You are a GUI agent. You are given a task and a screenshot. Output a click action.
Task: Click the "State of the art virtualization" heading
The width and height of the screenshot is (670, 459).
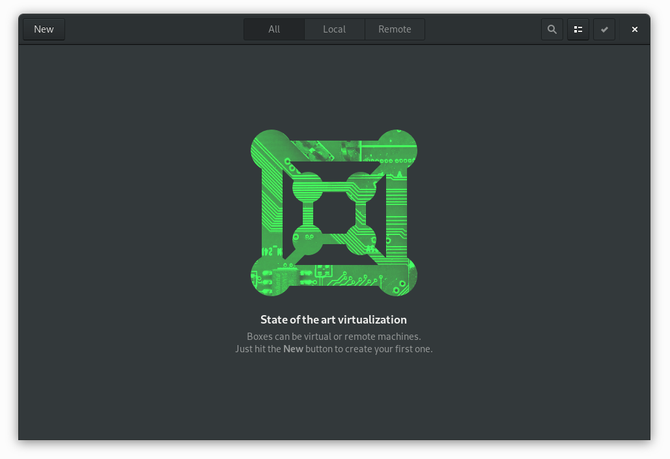334,320
